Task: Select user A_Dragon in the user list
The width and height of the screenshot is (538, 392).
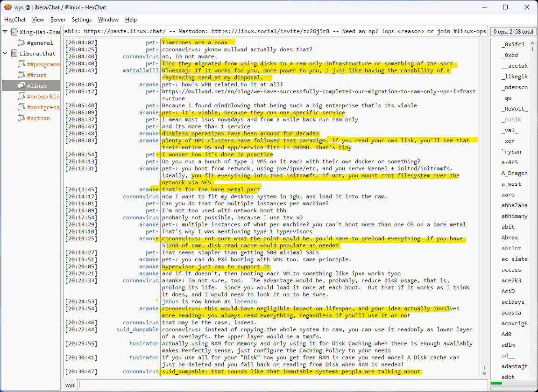Action: pyautogui.click(x=515, y=173)
